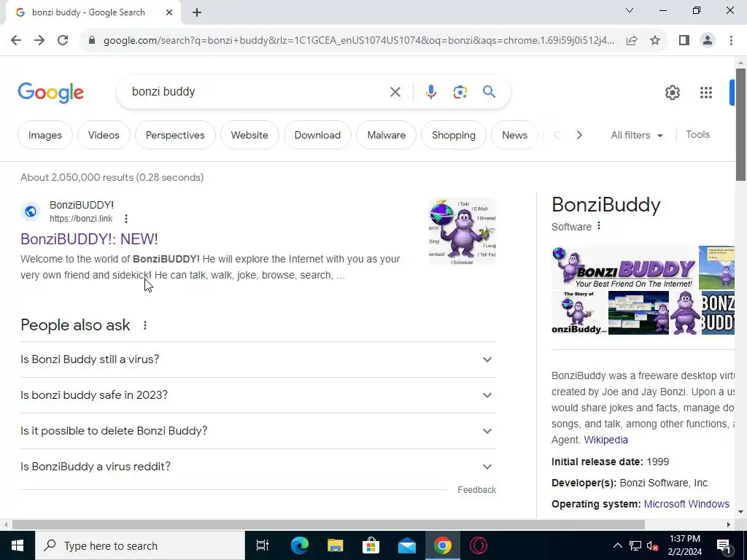Send Feedback on People also ask
747x560 pixels.
click(x=476, y=490)
